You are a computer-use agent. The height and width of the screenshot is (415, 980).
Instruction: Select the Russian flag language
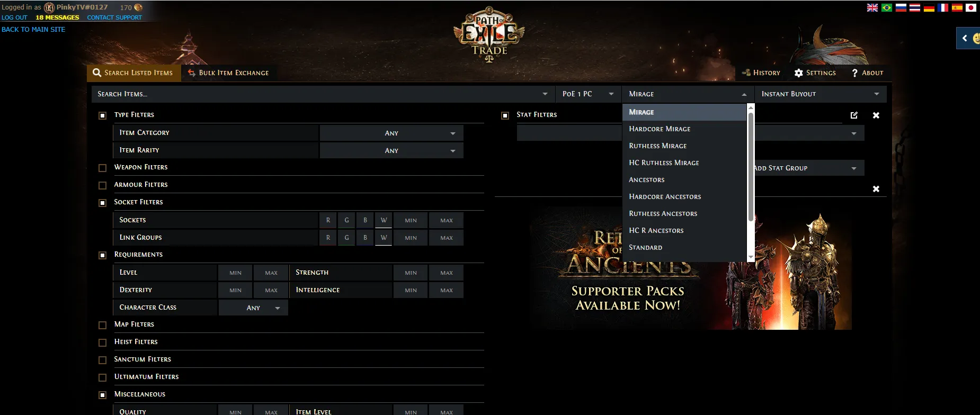point(901,8)
